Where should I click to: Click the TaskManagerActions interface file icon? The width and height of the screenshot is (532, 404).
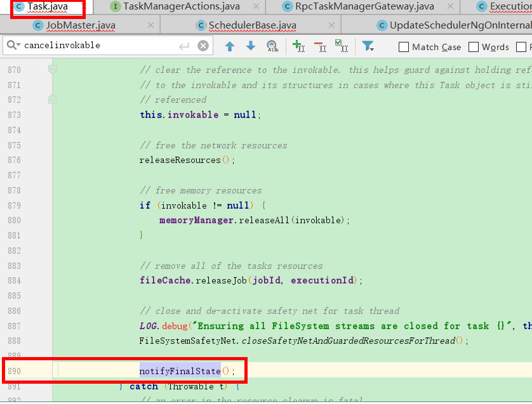[116, 6]
